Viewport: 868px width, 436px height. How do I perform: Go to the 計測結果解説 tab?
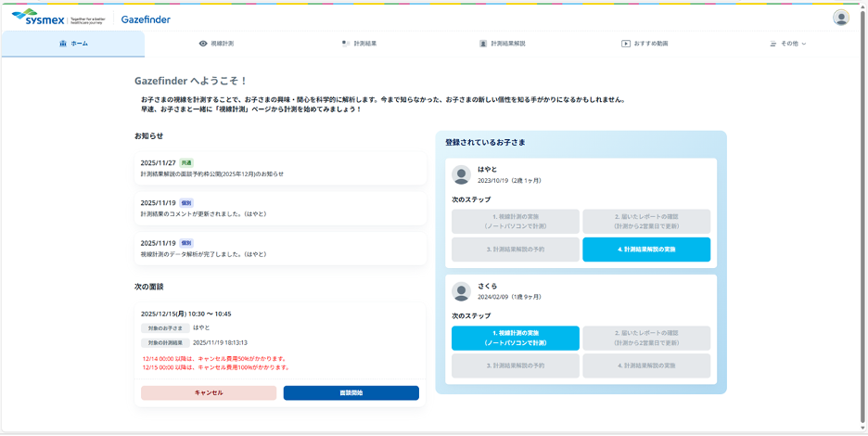click(x=502, y=44)
